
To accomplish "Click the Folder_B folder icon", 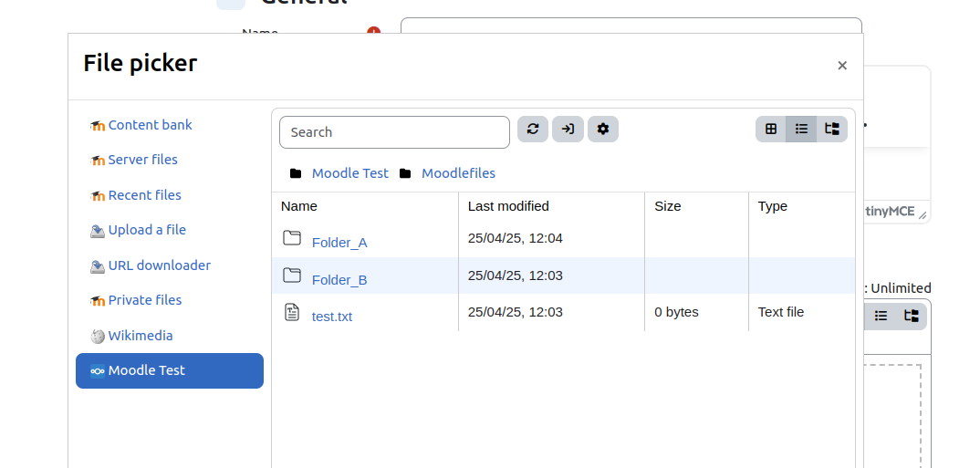I will pyautogui.click(x=292, y=275).
